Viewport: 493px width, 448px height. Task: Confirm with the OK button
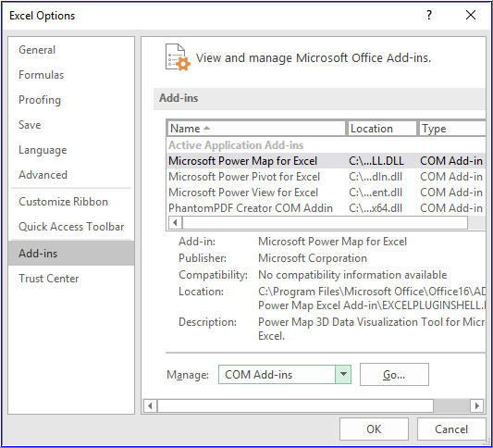(374, 429)
